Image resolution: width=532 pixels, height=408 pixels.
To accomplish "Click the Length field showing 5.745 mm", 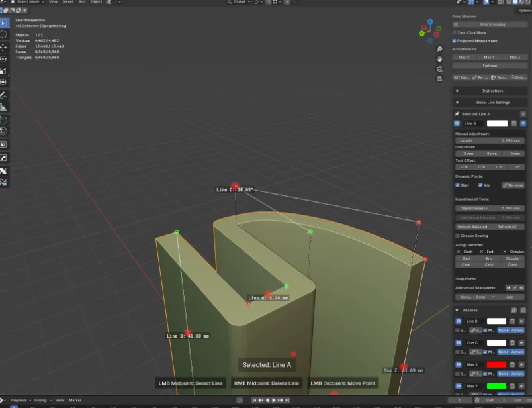I will 488,140.
